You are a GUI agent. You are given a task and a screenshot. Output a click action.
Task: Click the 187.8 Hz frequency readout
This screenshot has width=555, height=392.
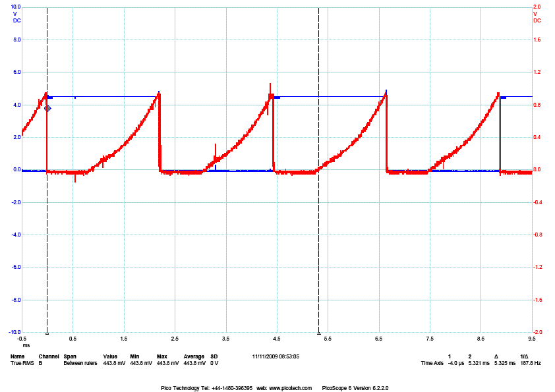[x=531, y=363]
